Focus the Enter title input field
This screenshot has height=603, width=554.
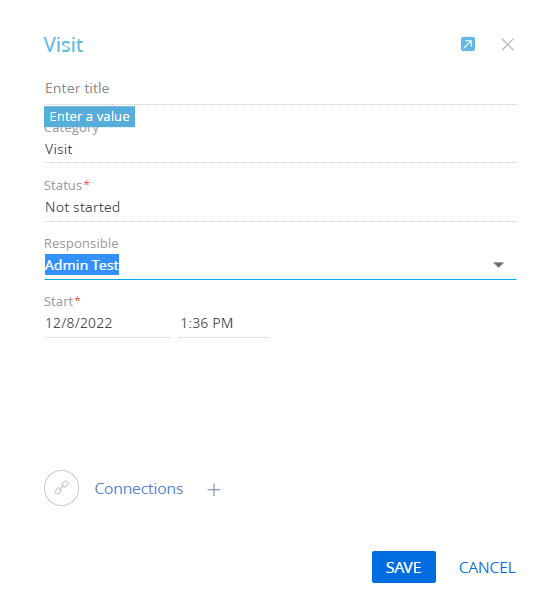280,88
